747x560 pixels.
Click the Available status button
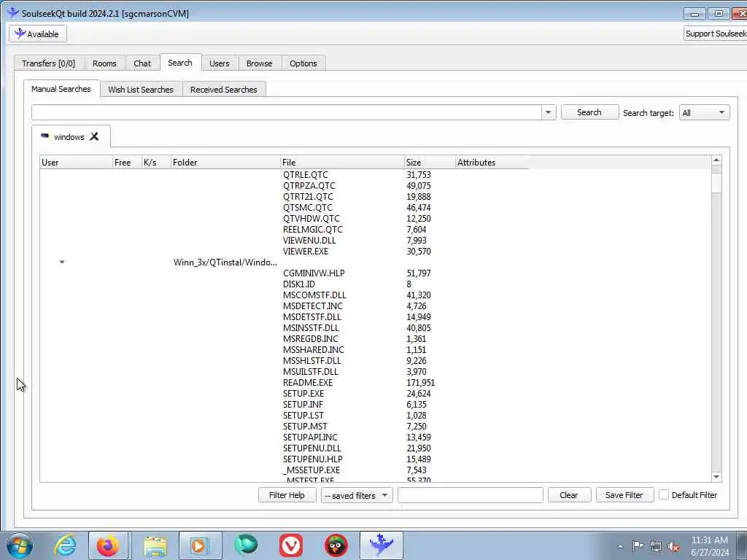click(38, 34)
